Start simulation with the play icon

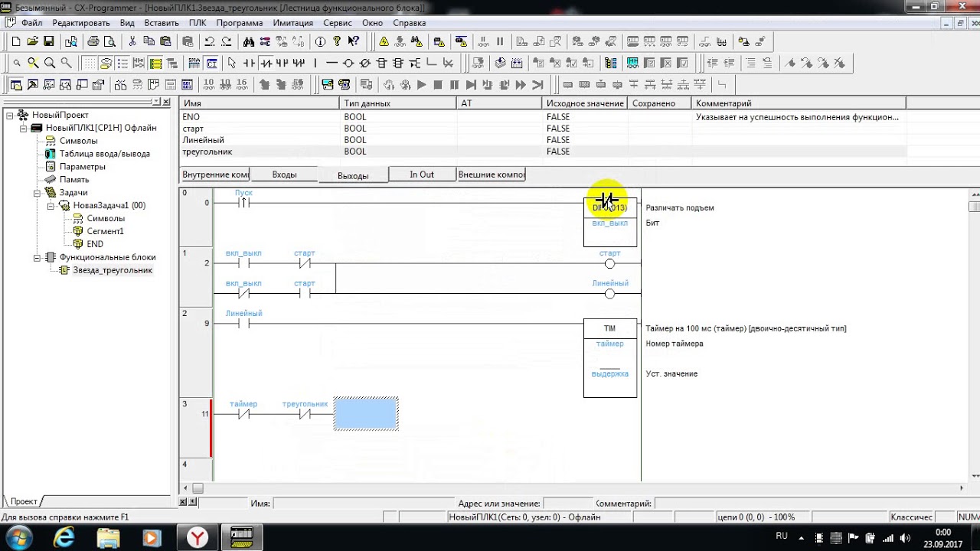point(421,84)
